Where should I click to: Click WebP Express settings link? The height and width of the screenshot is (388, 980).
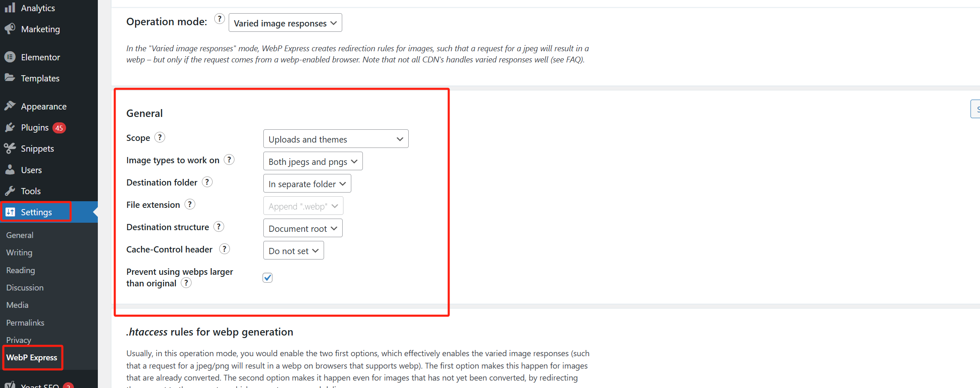pyautogui.click(x=32, y=357)
